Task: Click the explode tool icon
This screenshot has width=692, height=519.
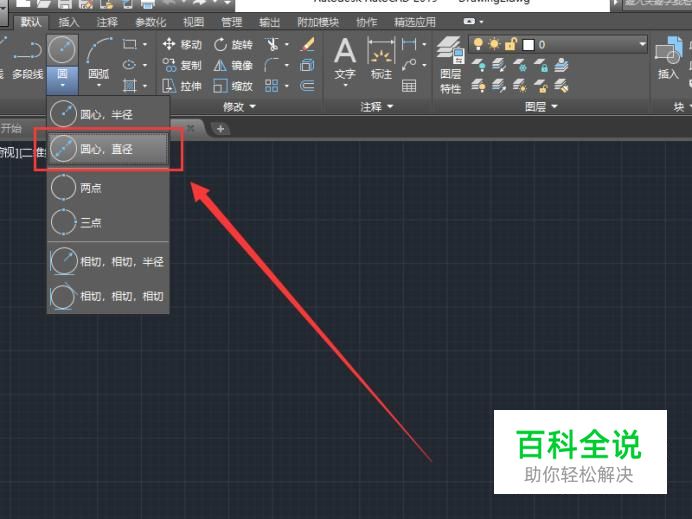Action: (x=307, y=65)
